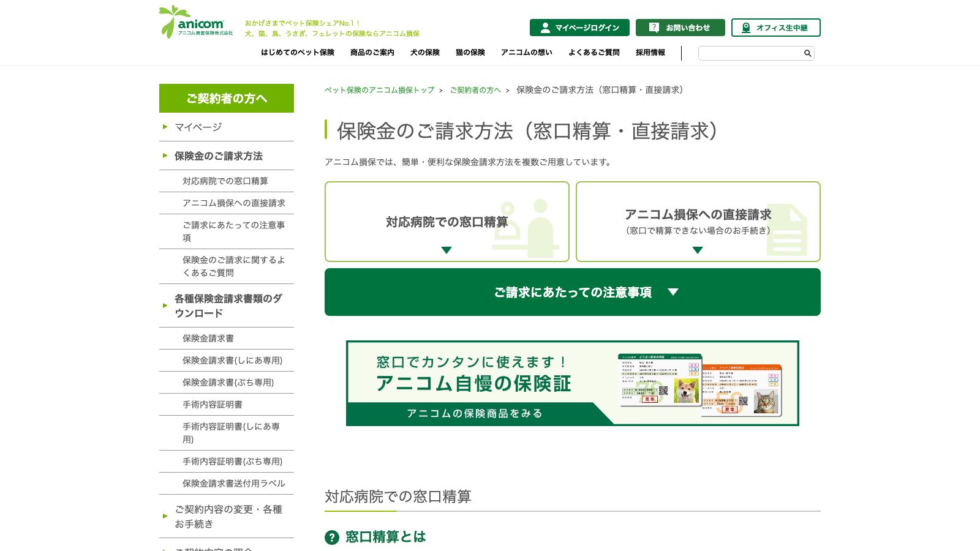Open マイページログイン button
The image size is (980, 551).
click(x=579, y=28)
